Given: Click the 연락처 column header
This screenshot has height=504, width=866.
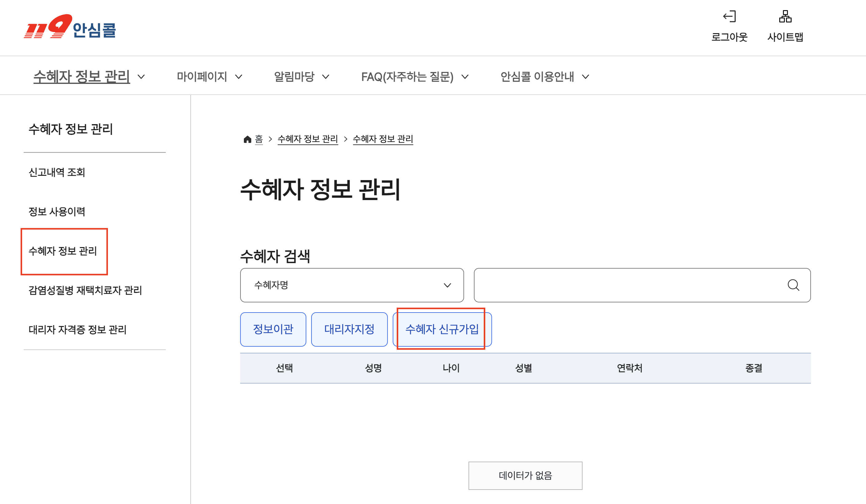Looking at the screenshot, I should 630,368.
